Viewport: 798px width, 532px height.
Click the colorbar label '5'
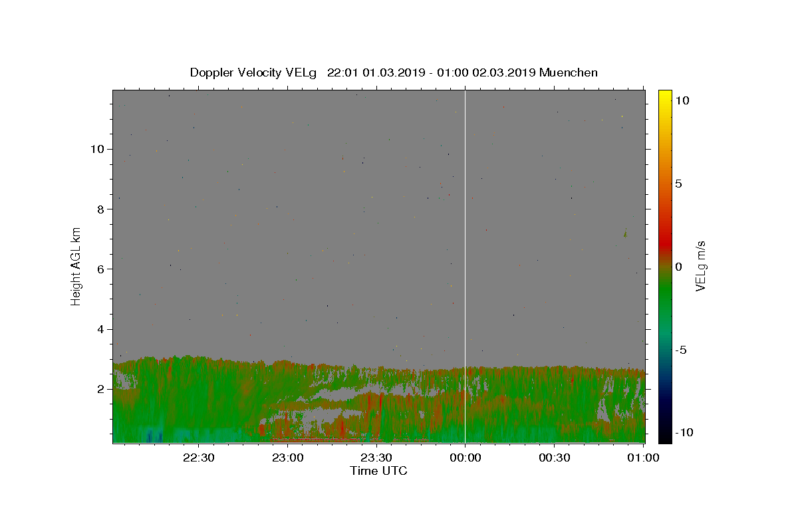(678, 184)
